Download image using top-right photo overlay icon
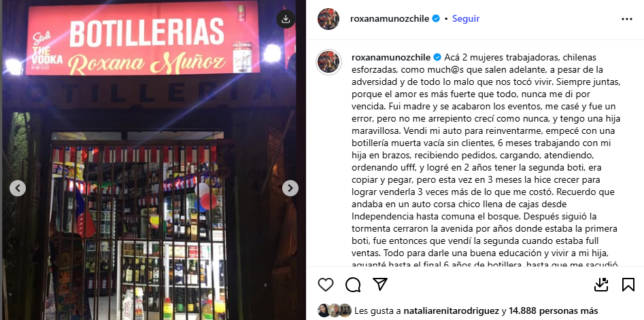The width and height of the screenshot is (644, 320). tap(286, 19)
